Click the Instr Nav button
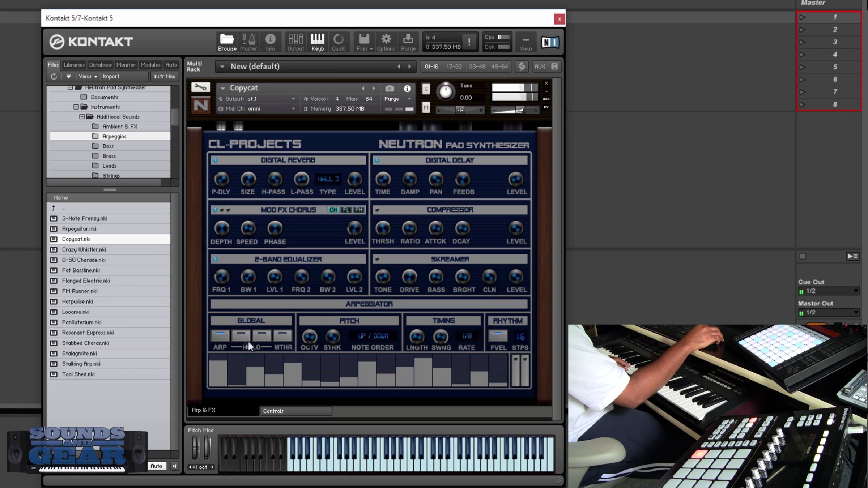 click(x=164, y=76)
